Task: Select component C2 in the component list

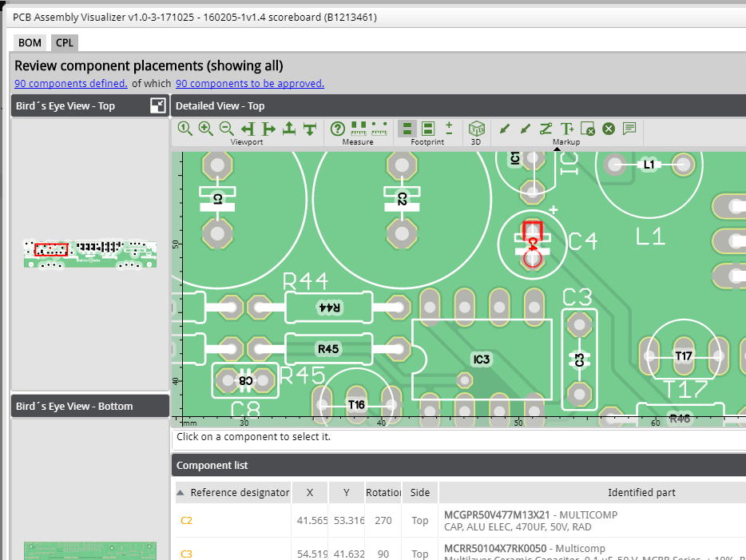Action: [x=186, y=520]
